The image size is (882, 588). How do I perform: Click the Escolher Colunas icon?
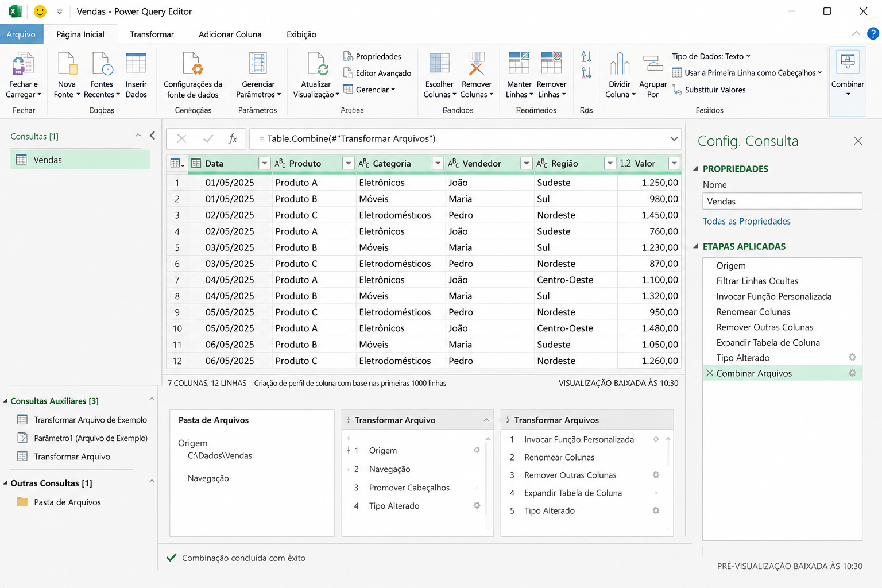pos(439,64)
